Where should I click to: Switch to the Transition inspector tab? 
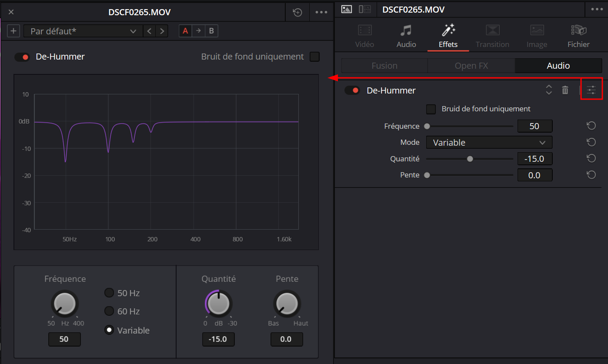click(492, 36)
